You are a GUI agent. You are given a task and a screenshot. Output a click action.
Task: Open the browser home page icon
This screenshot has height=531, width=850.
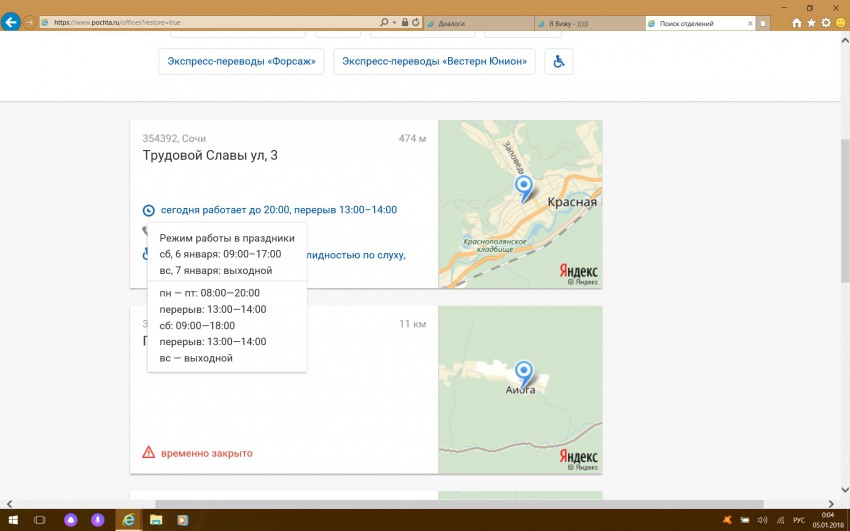(796, 22)
